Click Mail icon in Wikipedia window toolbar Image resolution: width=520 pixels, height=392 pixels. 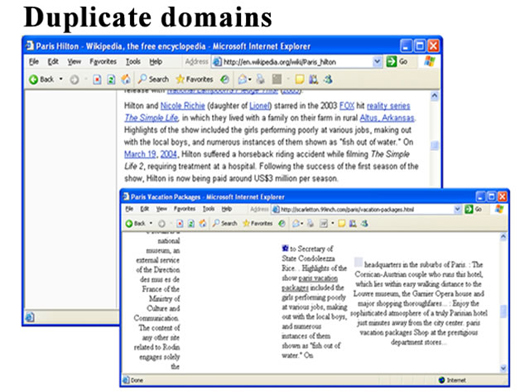(x=243, y=79)
